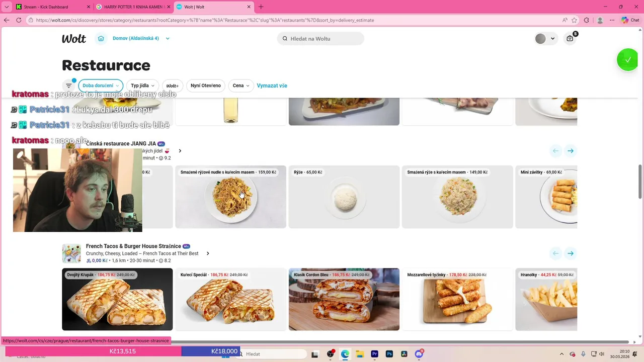This screenshot has width=644, height=362.
Task: Open the Dvojitý Křupák dish card
Action: [117, 300]
